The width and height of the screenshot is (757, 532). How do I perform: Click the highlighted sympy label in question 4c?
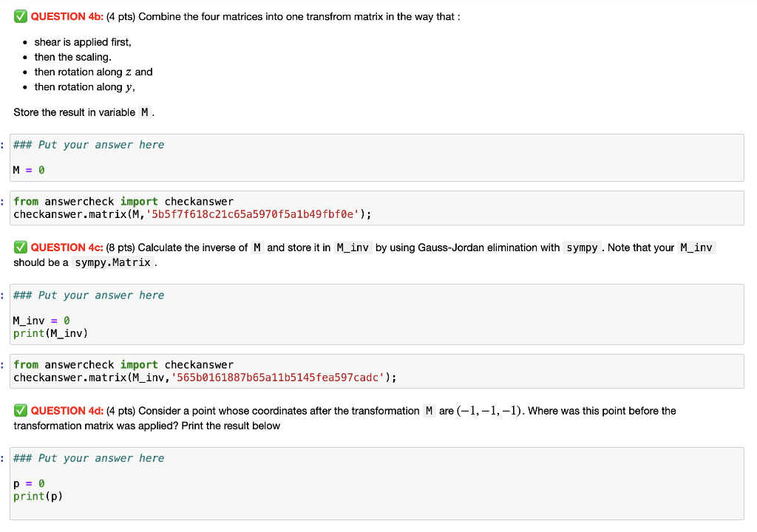[583, 247]
